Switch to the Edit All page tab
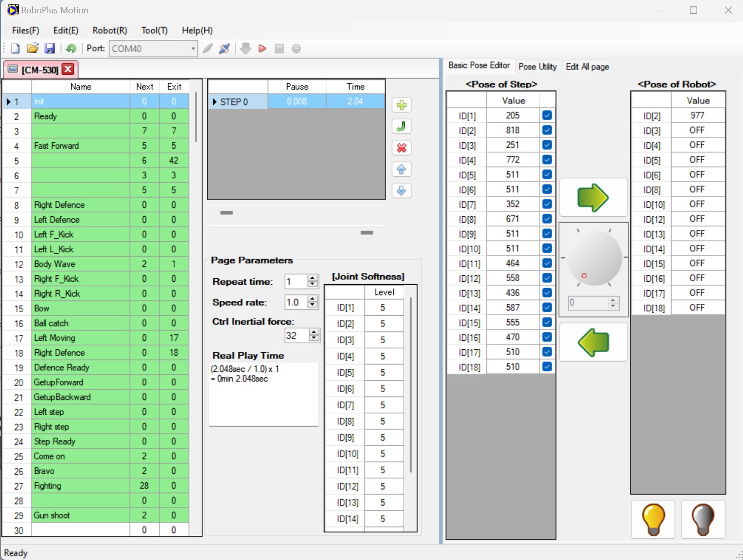This screenshot has width=743, height=560. (587, 66)
